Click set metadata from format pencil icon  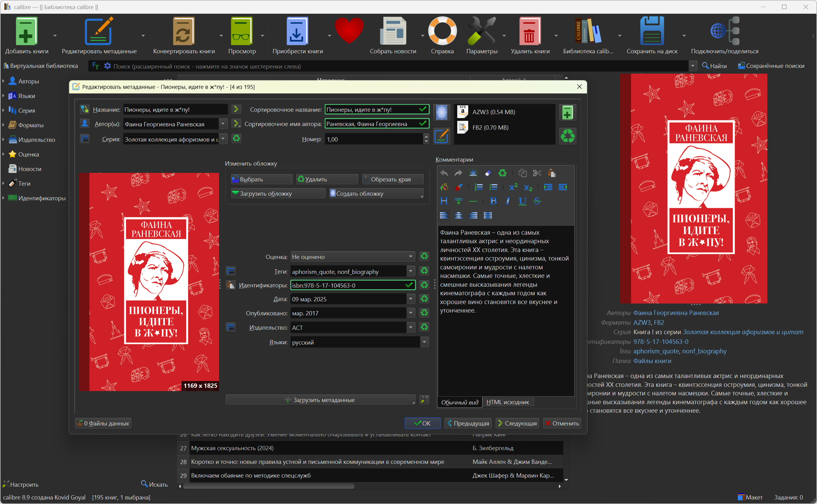441,136
